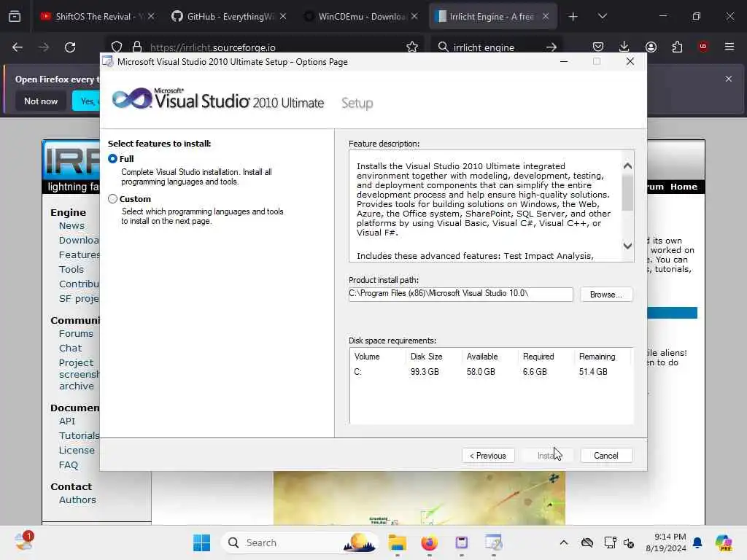Open the widgets icon with notification badge

tap(23, 542)
